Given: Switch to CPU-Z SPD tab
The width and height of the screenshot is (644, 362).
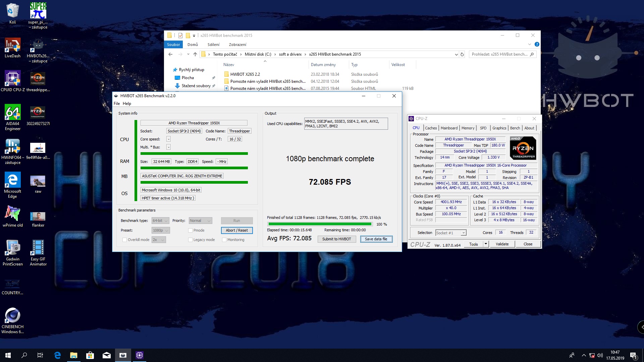Looking at the screenshot, I should pyautogui.click(x=483, y=128).
